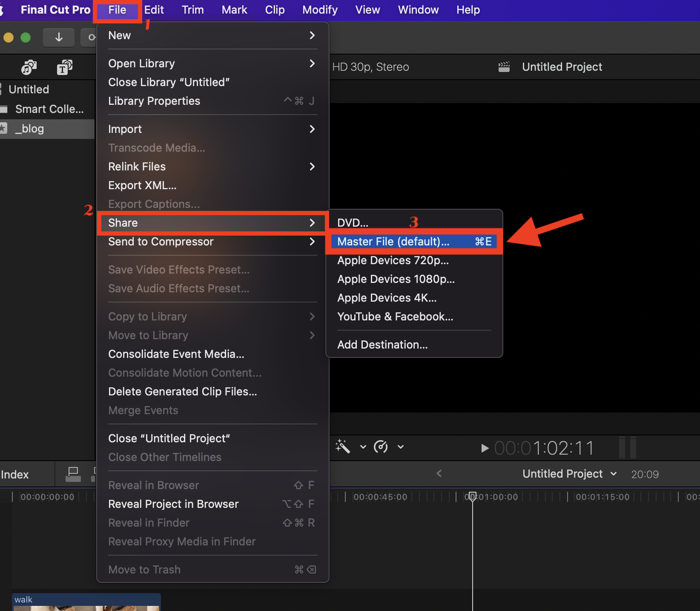
Task: Open enhancements dropdown arrow
Action: (x=363, y=447)
